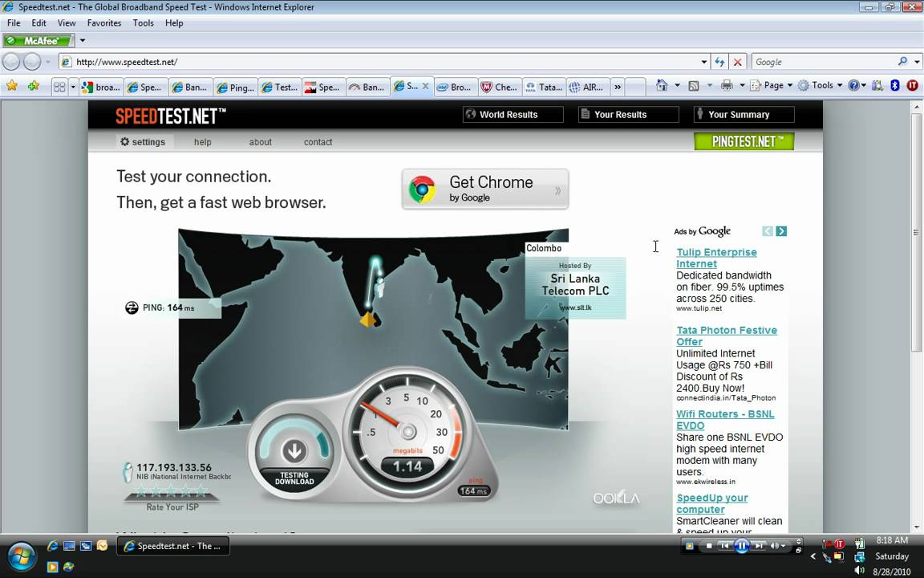Open the View menu
924x578 pixels.
(x=67, y=23)
